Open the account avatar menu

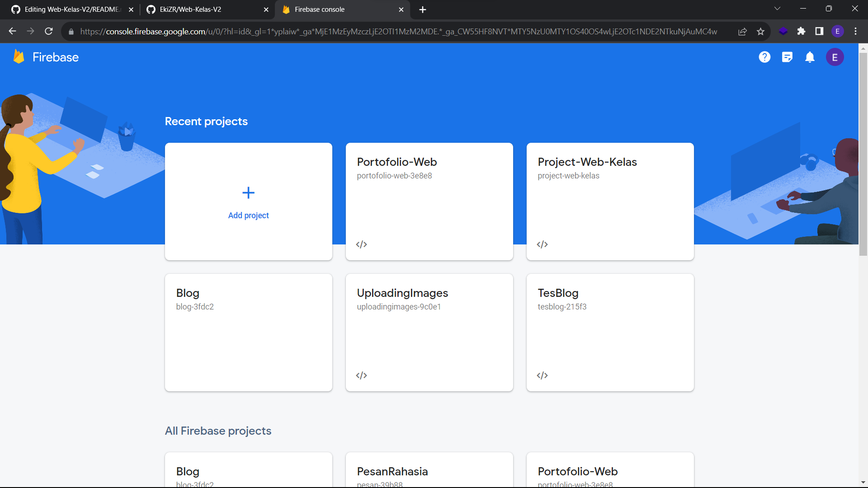pyautogui.click(x=835, y=57)
